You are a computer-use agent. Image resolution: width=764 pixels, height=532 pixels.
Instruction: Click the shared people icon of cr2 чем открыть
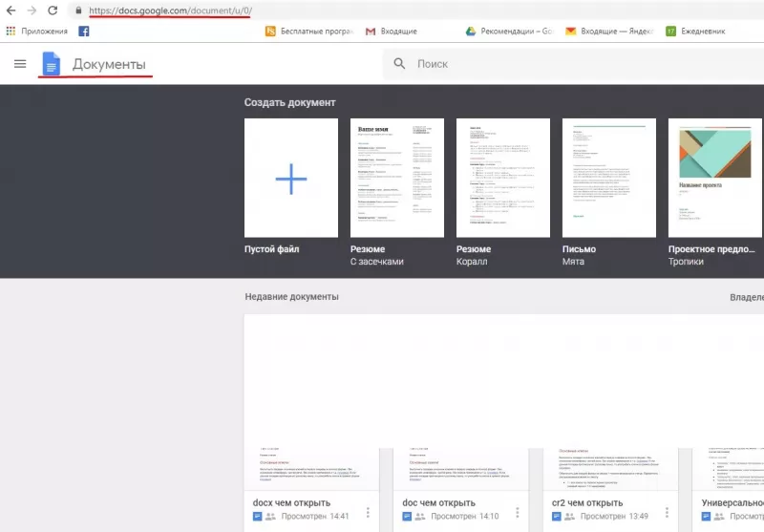[x=569, y=517]
